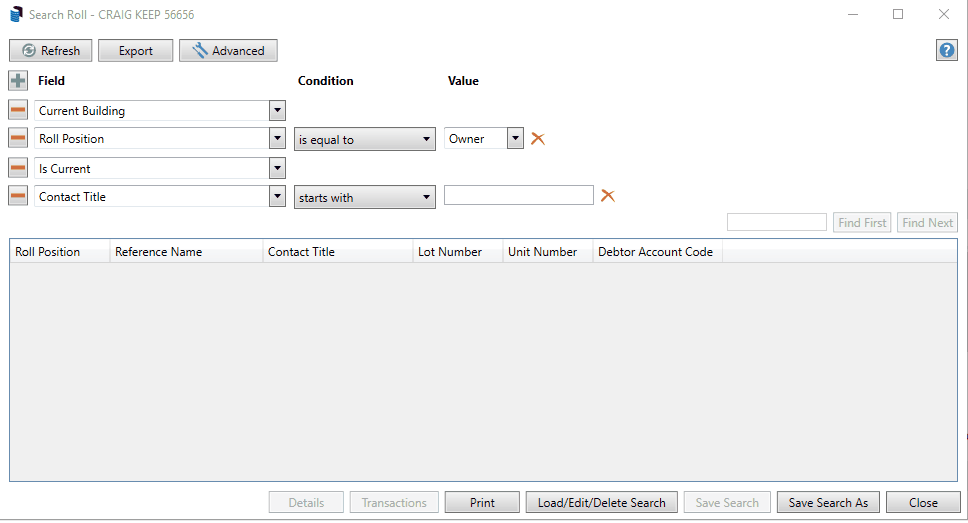Sort by the Unit Number column header
This screenshot has height=523, width=968.
pos(548,252)
